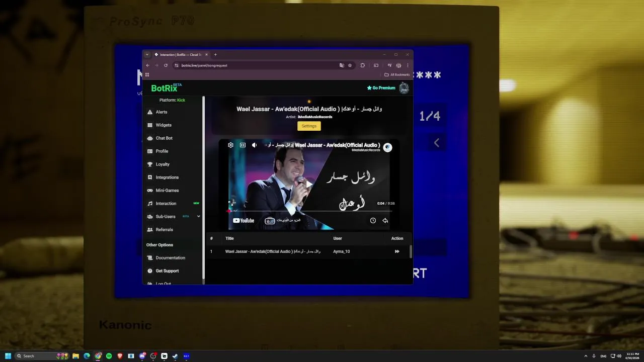The width and height of the screenshot is (644, 362).
Task: Open Widgets in the sidebar
Action: point(164,125)
